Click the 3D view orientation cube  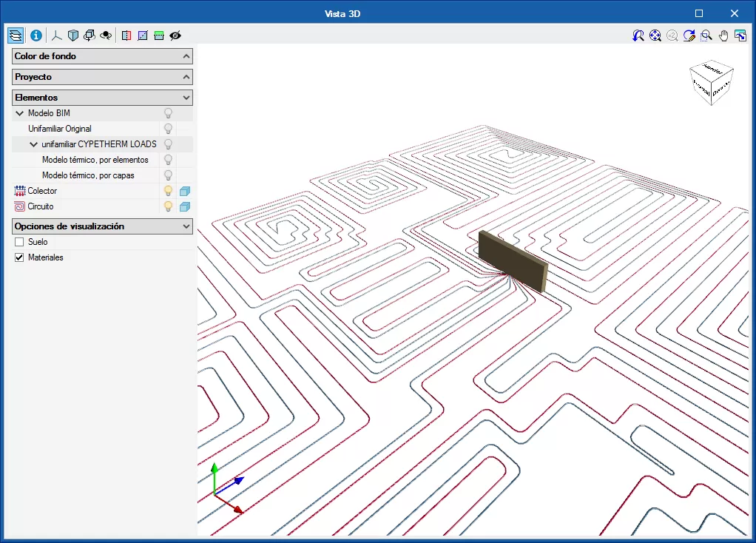(x=711, y=81)
